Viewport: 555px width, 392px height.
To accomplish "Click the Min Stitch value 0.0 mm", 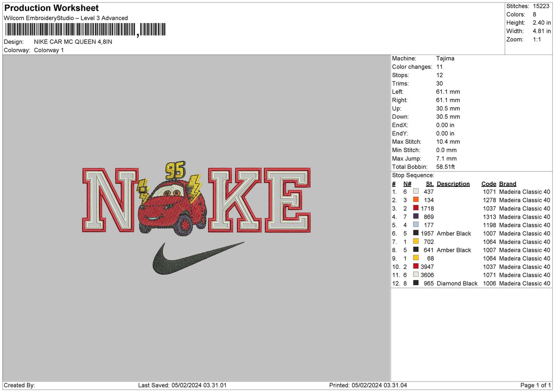I will [x=446, y=150].
